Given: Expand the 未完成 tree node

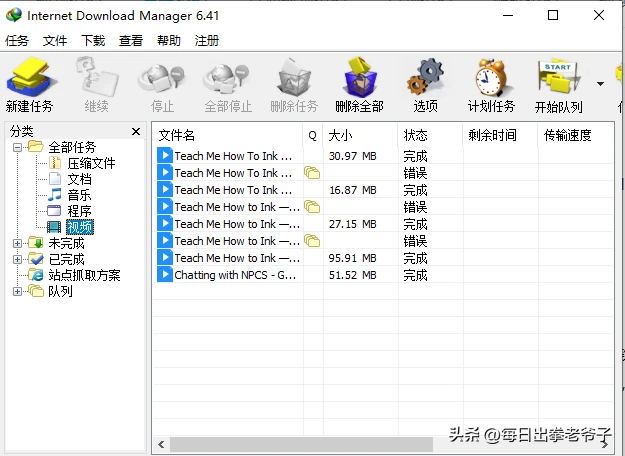Looking at the screenshot, I should pyautogui.click(x=17, y=243).
